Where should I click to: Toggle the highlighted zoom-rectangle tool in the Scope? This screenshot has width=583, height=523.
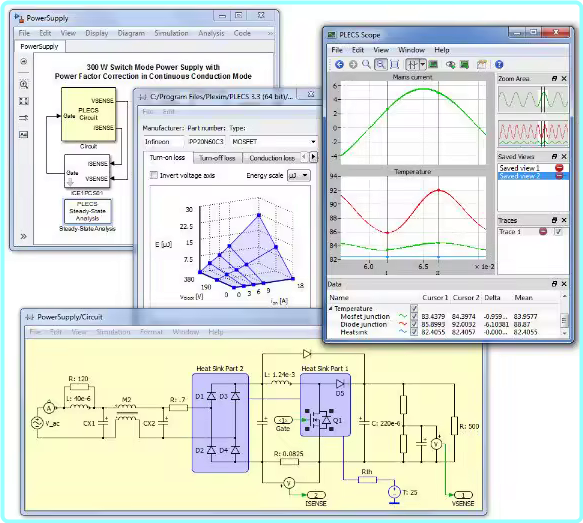coord(380,65)
